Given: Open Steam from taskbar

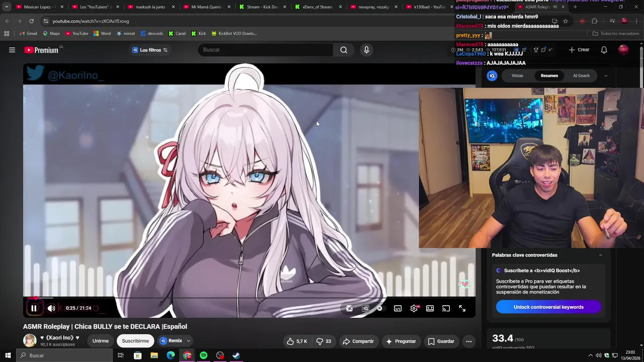Looking at the screenshot, I should click(x=236, y=355).
